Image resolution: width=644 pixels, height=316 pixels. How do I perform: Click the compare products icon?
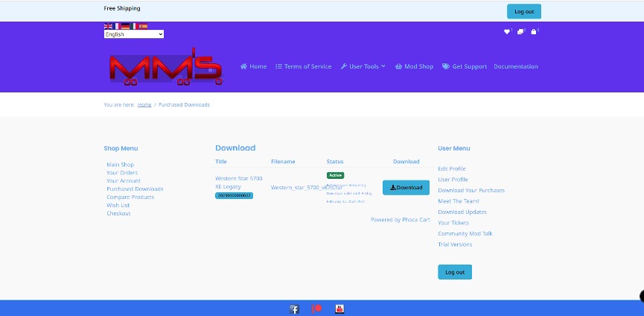pos(520,31)
